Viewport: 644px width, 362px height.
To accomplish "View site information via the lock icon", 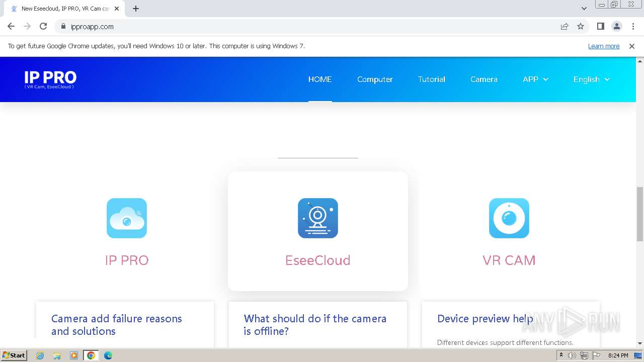I will pyautogui.click(x=63, y=27).
